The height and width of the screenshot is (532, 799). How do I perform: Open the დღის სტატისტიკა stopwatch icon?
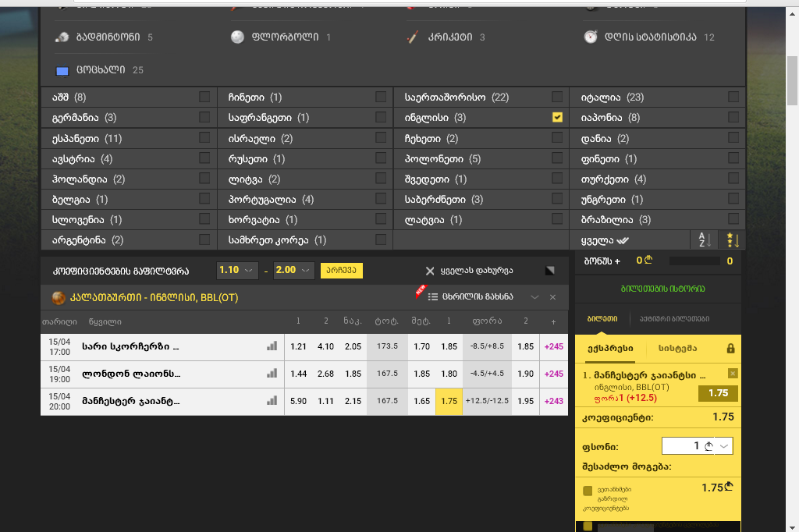590,37
